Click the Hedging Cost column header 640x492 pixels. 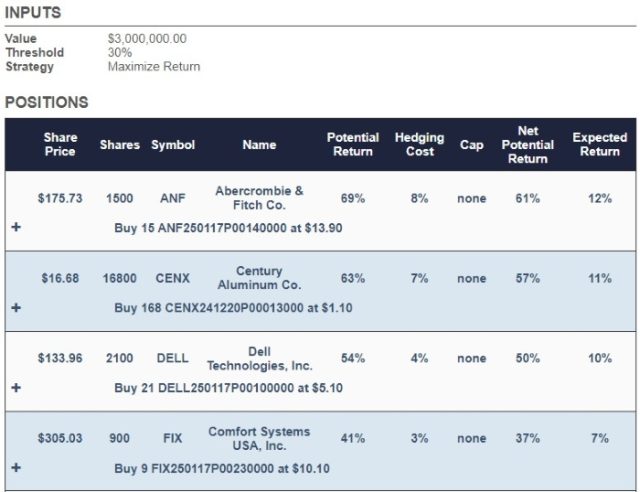tap(420, 145)
